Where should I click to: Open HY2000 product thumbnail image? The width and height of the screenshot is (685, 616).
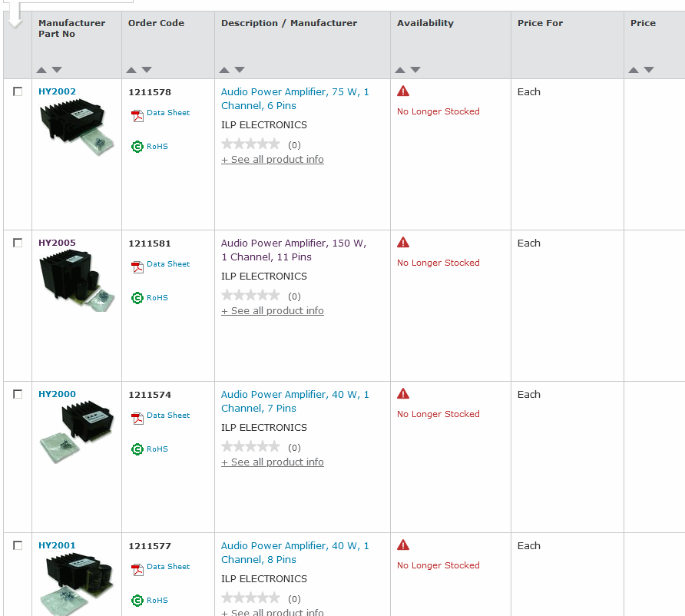[77, 432]
